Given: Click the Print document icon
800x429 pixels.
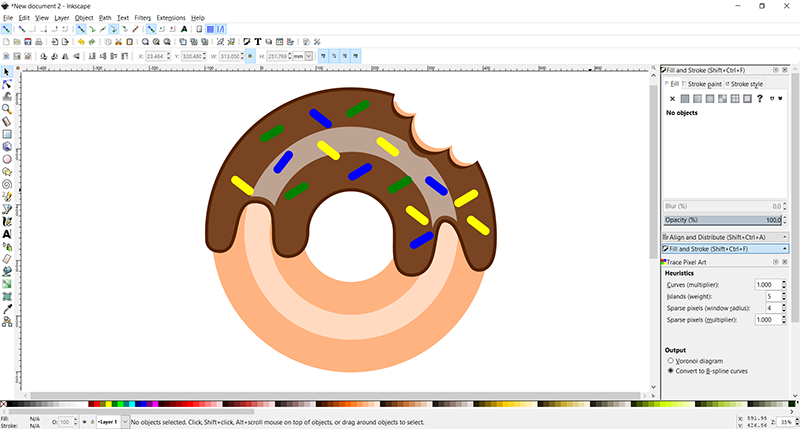Looking at the screenshot, I should (38, 42).
